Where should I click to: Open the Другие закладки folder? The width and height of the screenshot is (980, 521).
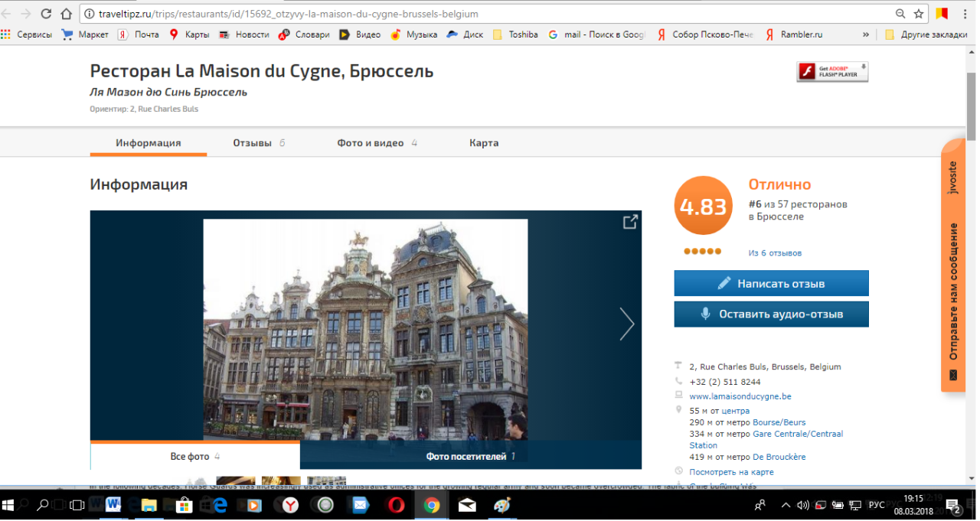(926, 34)
